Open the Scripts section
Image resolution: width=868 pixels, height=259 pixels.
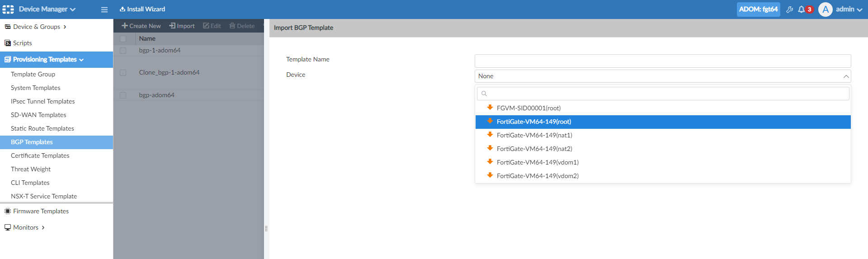click(18, 43)
